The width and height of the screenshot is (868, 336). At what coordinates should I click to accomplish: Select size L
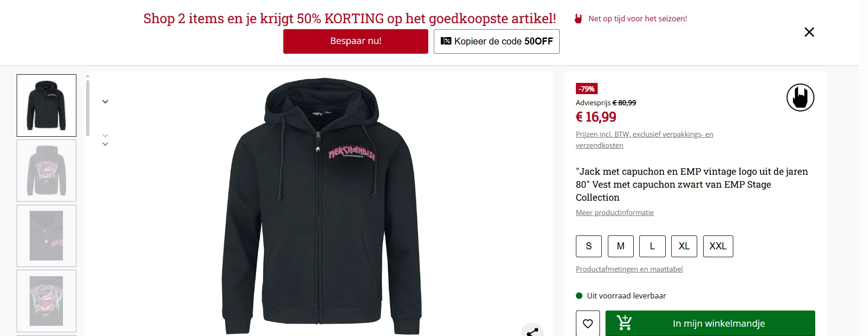652,246
